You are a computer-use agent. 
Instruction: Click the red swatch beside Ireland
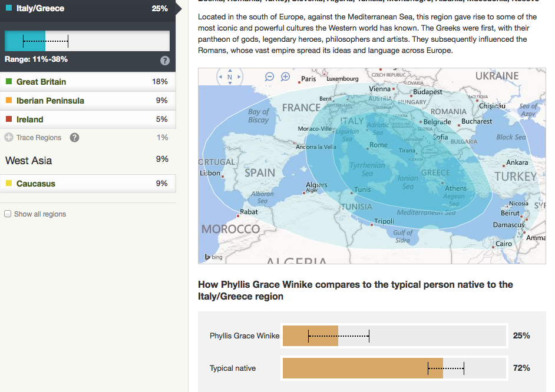[9, 119]
